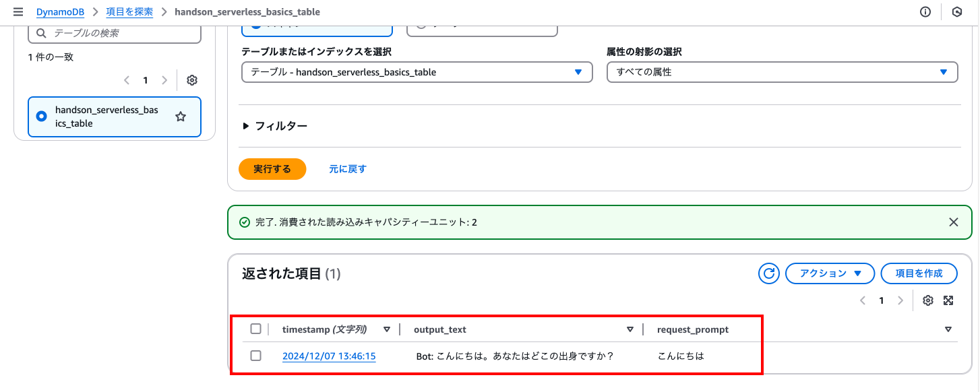Click the request_prompt cell こんにちは

click(681, 356)
